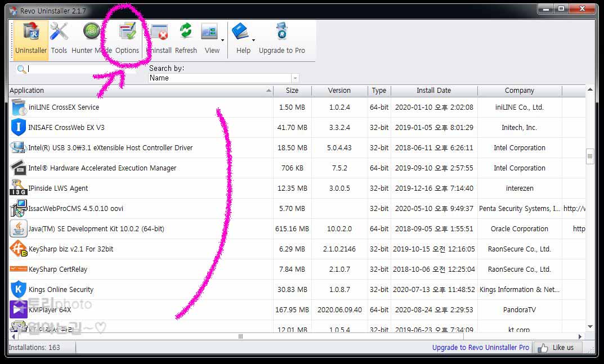Select IPinside LWS Agent icon
This screenshot has height=364, width=604.
[x=18, y=188]
